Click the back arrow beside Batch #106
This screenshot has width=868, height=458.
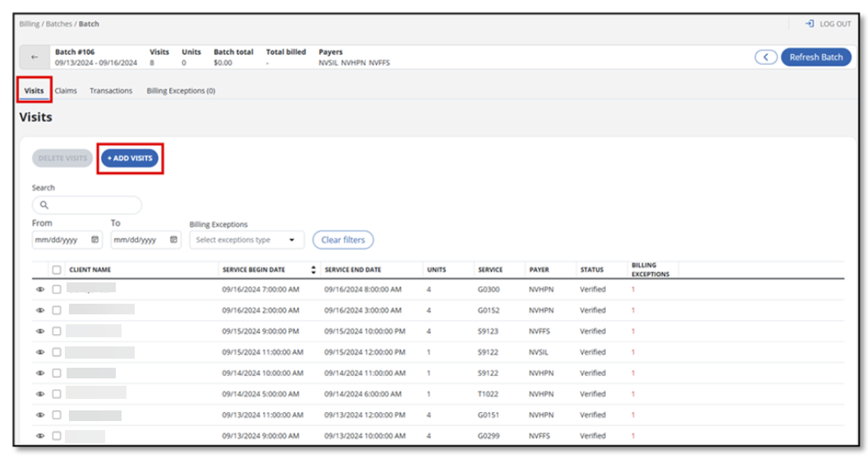34,57
